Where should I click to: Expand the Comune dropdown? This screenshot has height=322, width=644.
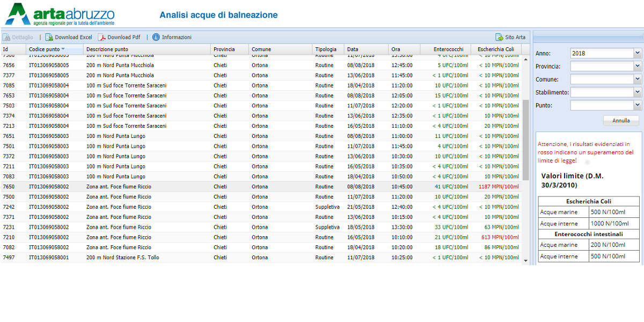click(x=638, y=79)
